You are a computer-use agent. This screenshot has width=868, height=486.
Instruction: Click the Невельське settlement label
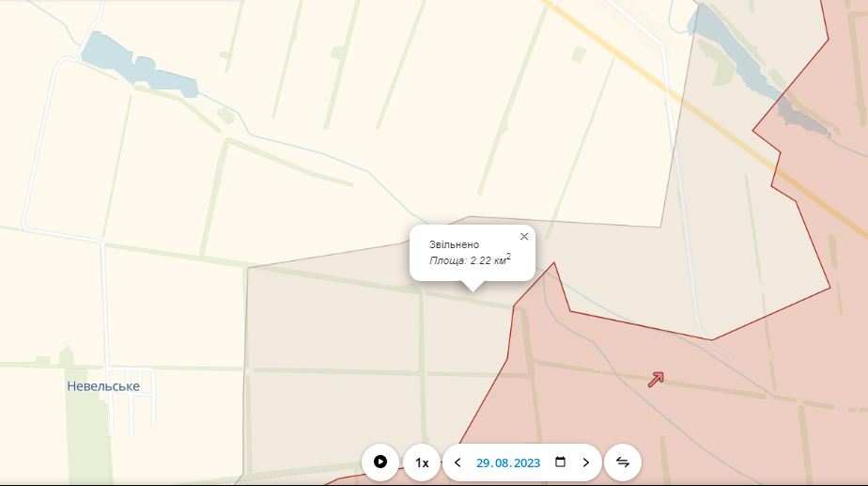pos(103,386)
